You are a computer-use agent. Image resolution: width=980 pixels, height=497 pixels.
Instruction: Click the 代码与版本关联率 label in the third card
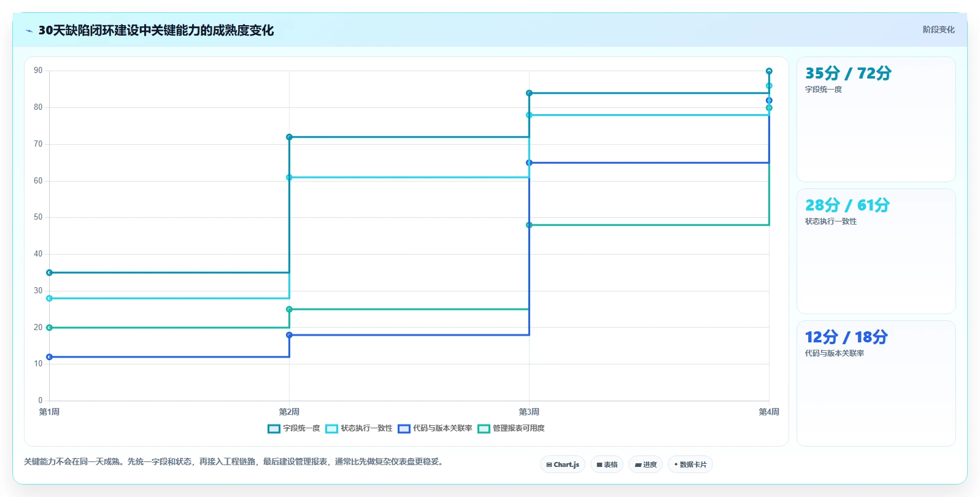click(835, 353)
